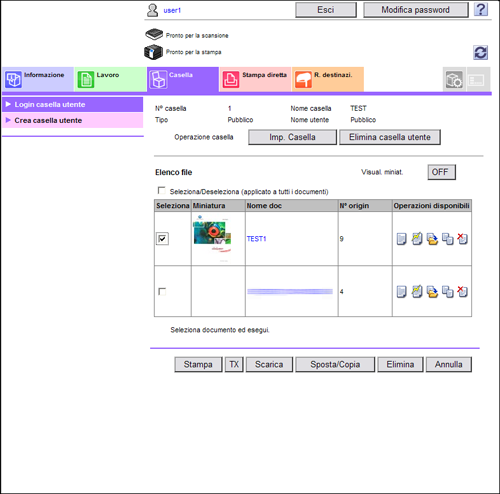Click the grey card icon beside customize
This screenshot has width=500, height=494.
[x=477, y=80]
